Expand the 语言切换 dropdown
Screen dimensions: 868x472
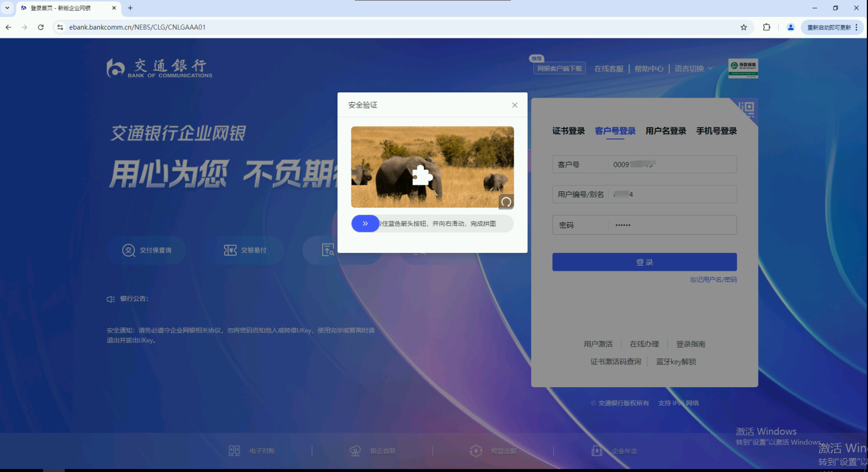693,69
